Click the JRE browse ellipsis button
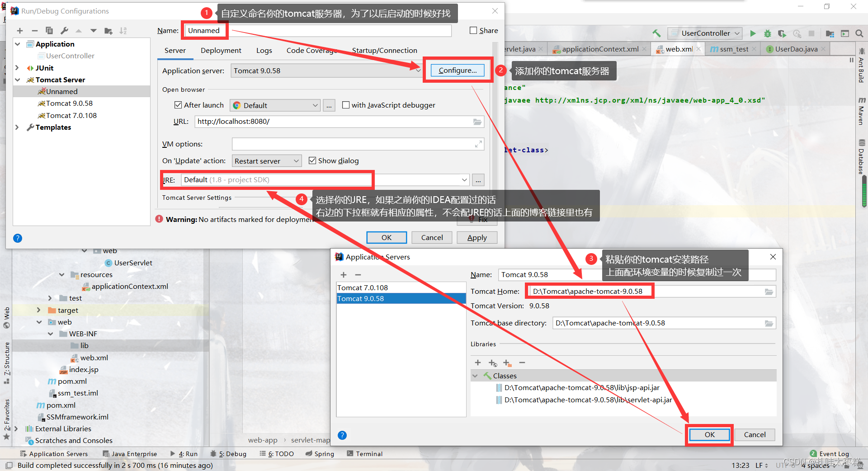 click(478, 180)
